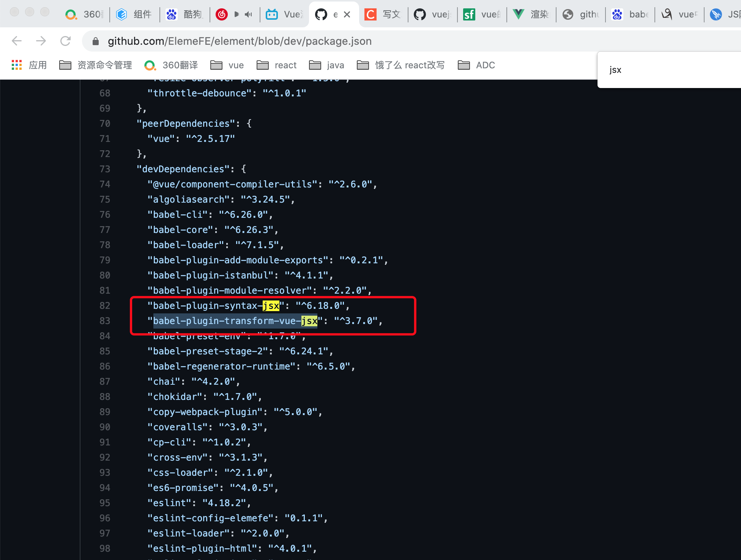The width and height of the screenshot is (741, 560).
Task: Click the "algoliasearch" entry
Action: [x=221, y=200]
